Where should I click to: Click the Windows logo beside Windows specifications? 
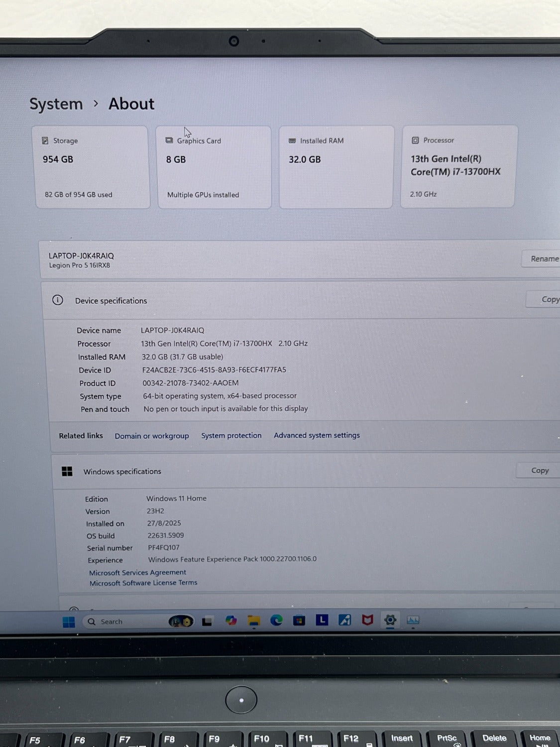67,471
